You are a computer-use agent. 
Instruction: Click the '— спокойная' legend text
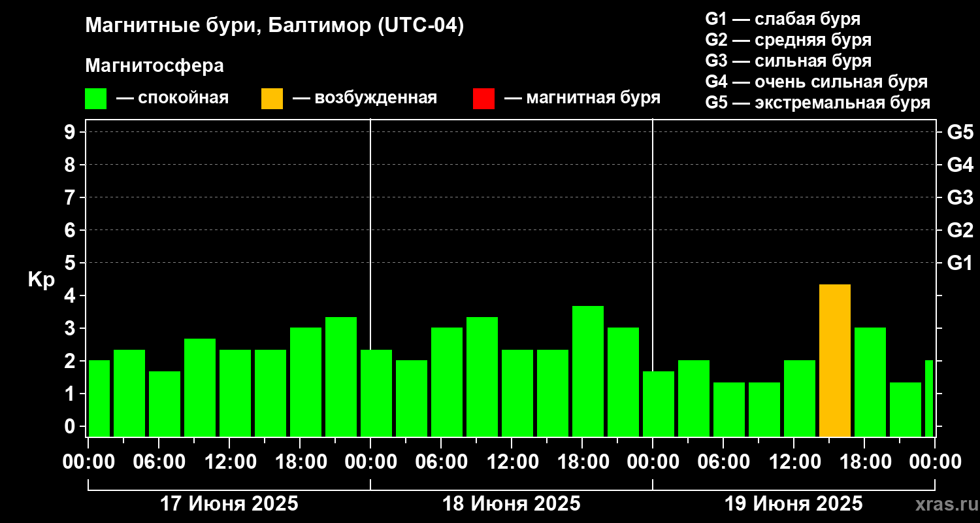(172, 98)
